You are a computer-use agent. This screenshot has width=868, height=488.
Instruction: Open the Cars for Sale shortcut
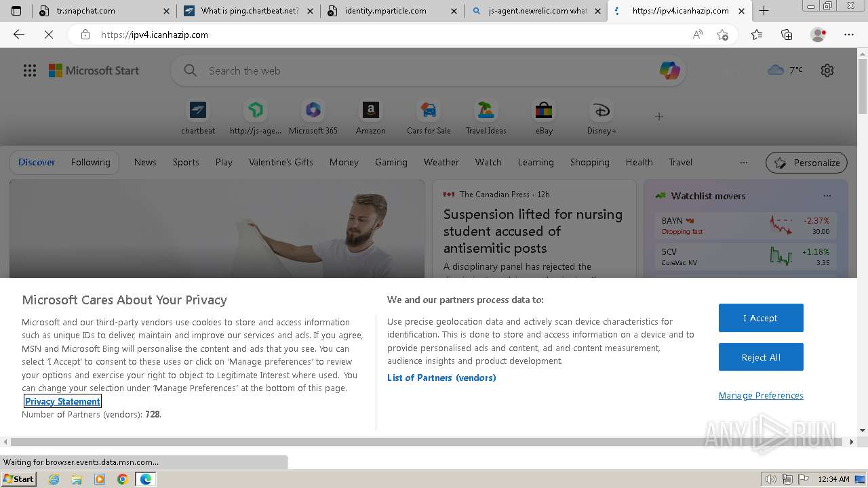click(x=429, y=117)
